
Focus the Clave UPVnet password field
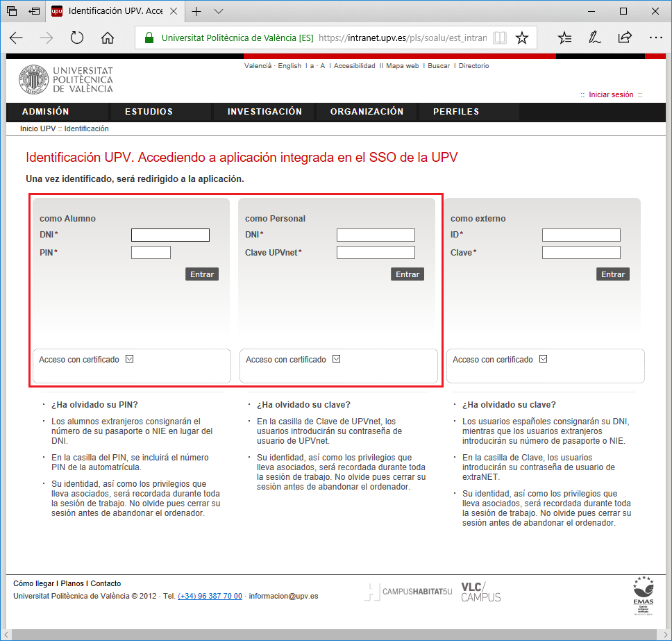click(x=376, y=253)
